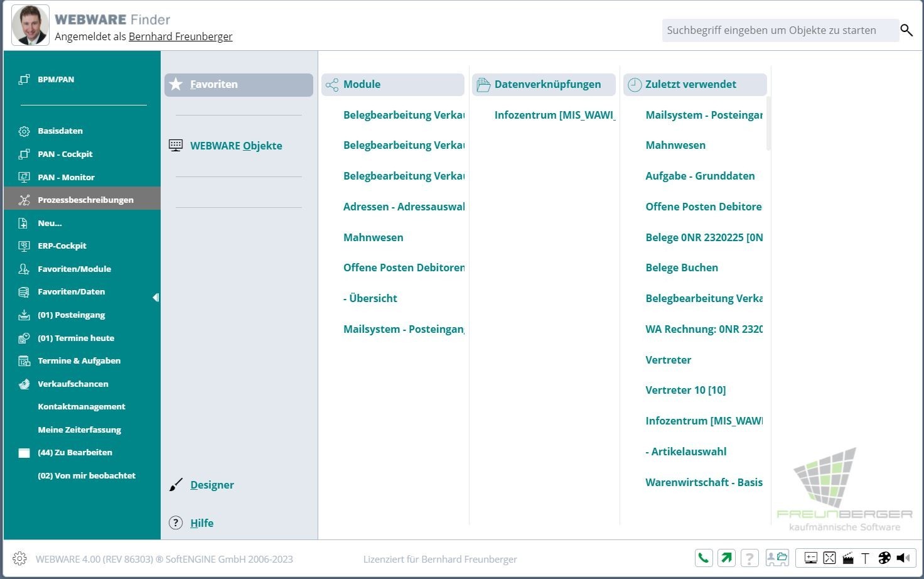Click the (44) Zu Bearbeiten icon
The width and height of the screenshot is (924, 579).
pyautogui.click(x=24, y=453)
